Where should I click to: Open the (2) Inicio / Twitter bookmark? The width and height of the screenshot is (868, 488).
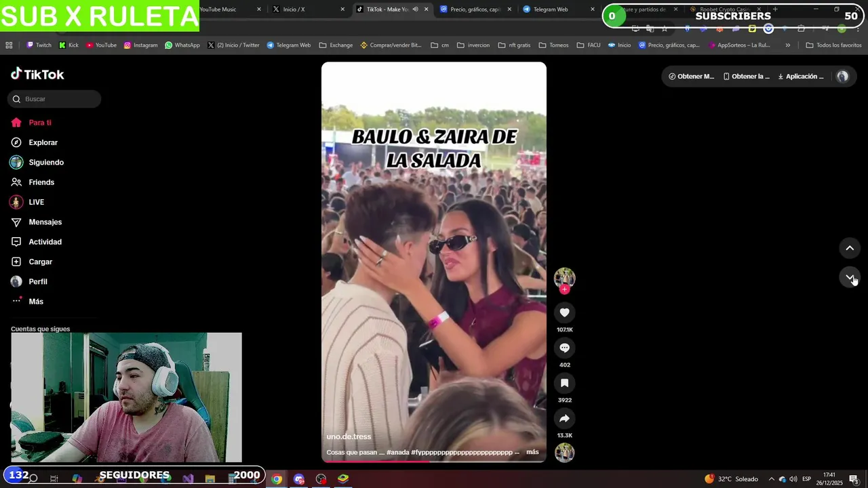click(233, 45)
